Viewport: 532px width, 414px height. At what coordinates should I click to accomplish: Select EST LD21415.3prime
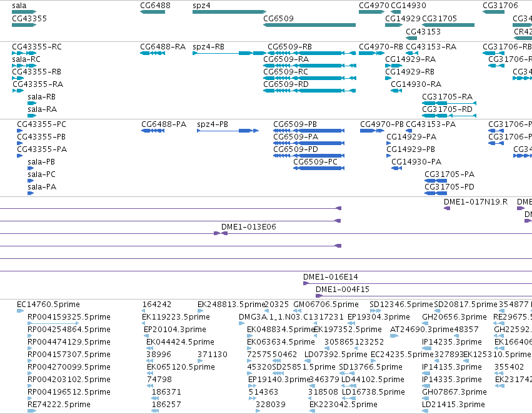click(x=425, y=411)
